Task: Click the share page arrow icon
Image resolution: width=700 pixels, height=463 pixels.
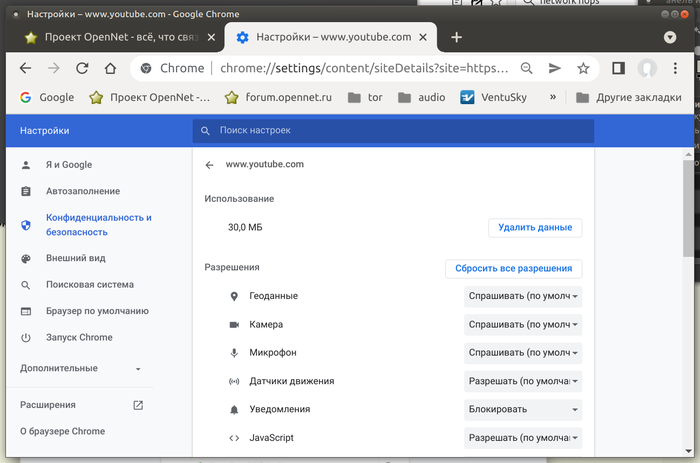Action: pos(555,68)
